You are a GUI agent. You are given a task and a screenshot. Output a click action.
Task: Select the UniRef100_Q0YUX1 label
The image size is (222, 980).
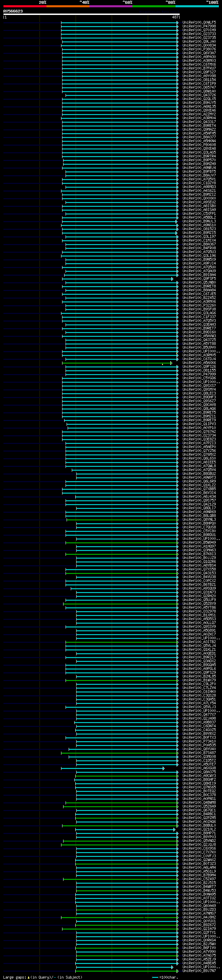pyautogui.click(x=199, y=921)
